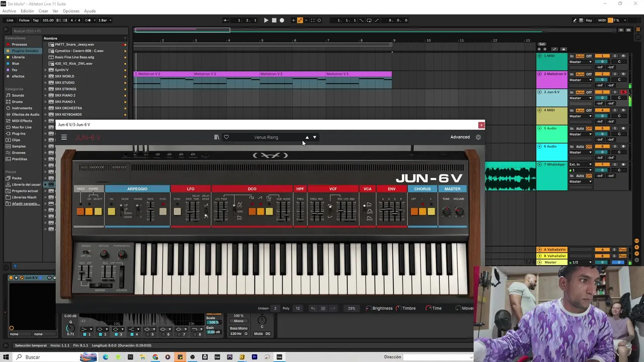
Task: Toggle the Link button
Action: 10,20
